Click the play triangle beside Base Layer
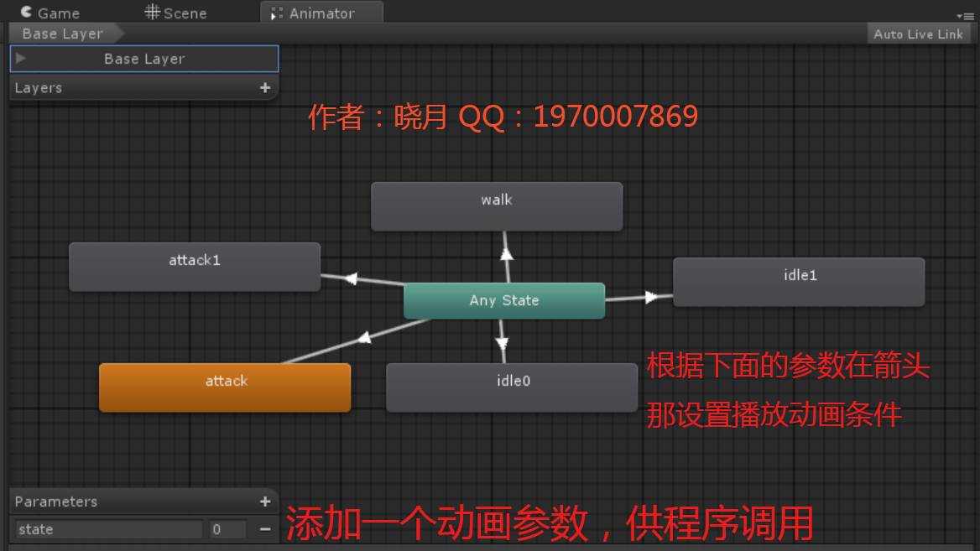The image size is (980, 551). 21,58
